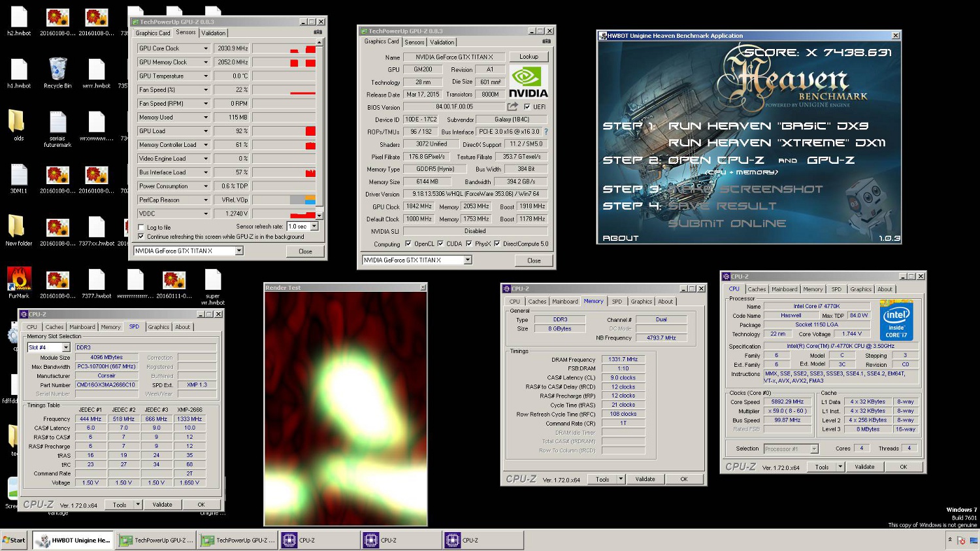Image resolution: width=980 pixels, height=551 pixels.
Task: Click the NVIDIA logo in GPU-Z
Action: pyautogui.click(x=529, y=82)
